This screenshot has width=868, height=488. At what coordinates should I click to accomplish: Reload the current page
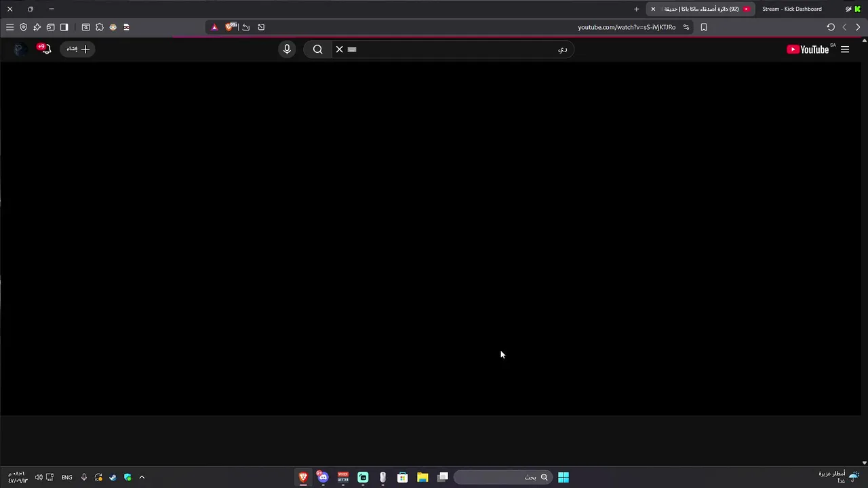coord(831,27)
